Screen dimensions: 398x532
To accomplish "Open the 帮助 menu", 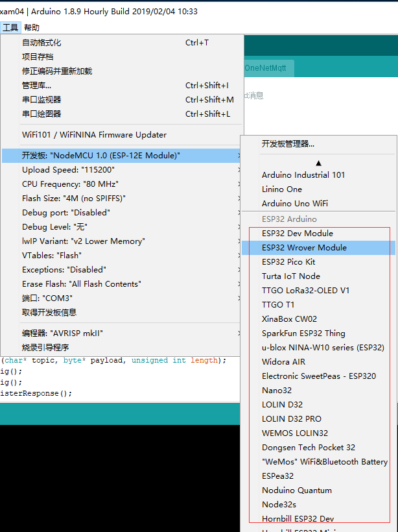I will 32,27.
